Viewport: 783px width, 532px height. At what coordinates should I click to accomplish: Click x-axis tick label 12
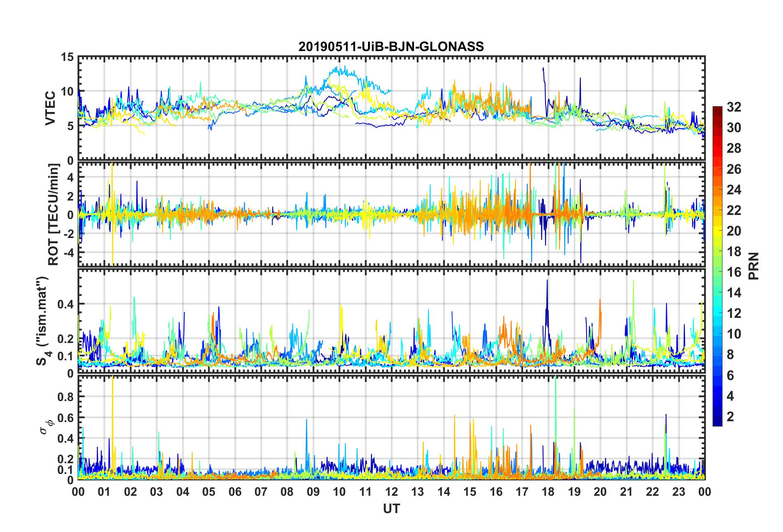[x=391, y=492]
